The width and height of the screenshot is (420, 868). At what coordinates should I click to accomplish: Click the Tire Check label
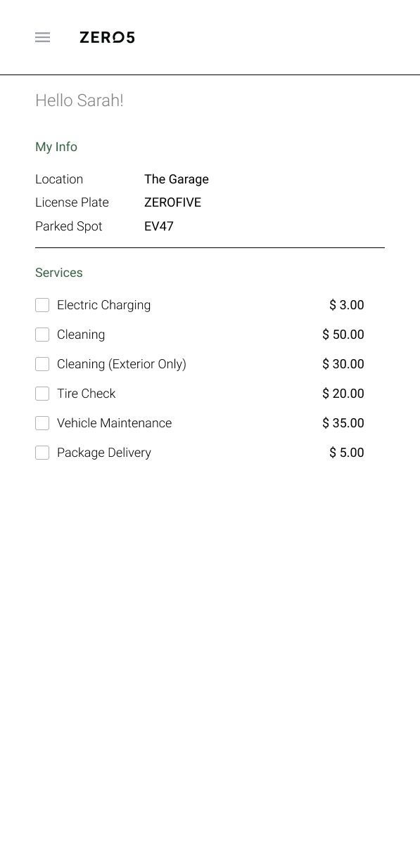(x=86, y=394)
